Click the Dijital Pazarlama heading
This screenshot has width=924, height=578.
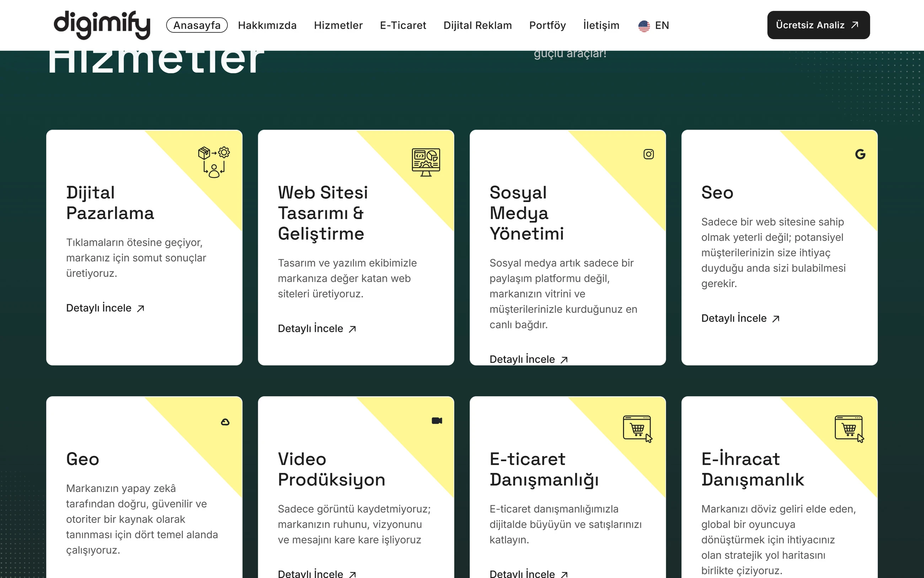(x=110, y=203)
